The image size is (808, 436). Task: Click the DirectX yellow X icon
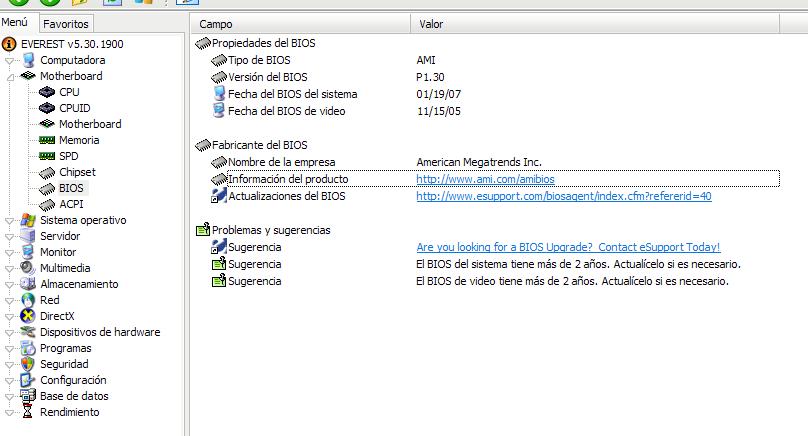pos(28,316)
